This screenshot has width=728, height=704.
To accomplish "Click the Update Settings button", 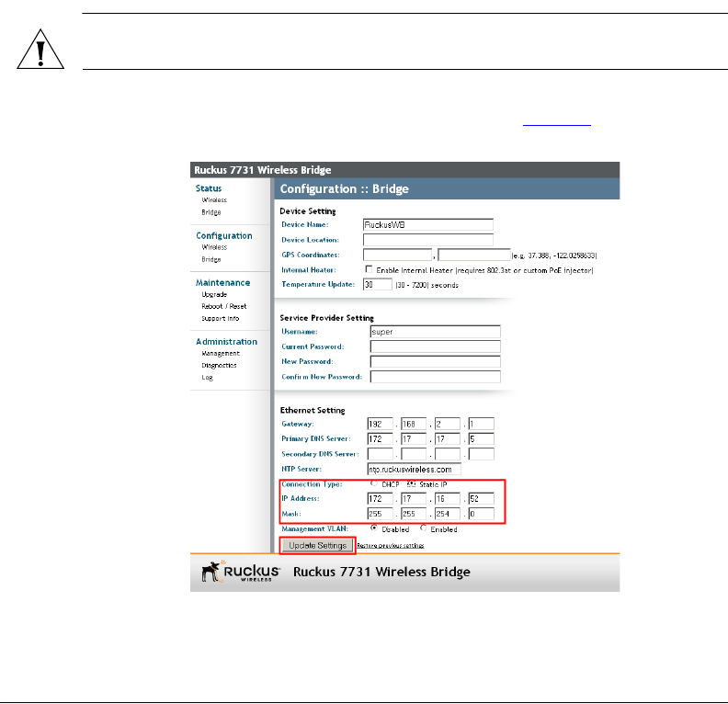I will coord(317,546).
